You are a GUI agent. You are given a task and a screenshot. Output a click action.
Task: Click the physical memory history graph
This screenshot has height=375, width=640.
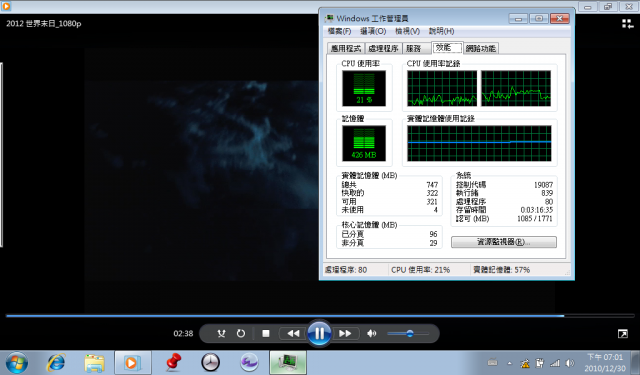(479, 143)
